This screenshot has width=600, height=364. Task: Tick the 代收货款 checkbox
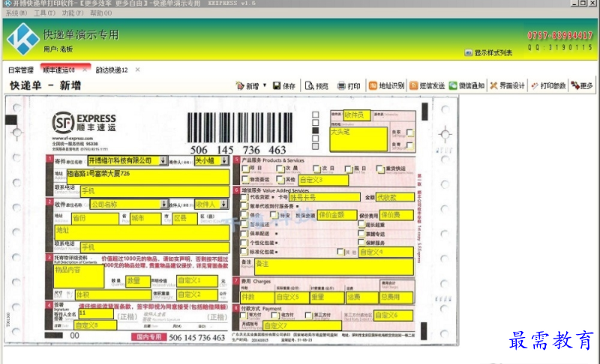point(244,198)
